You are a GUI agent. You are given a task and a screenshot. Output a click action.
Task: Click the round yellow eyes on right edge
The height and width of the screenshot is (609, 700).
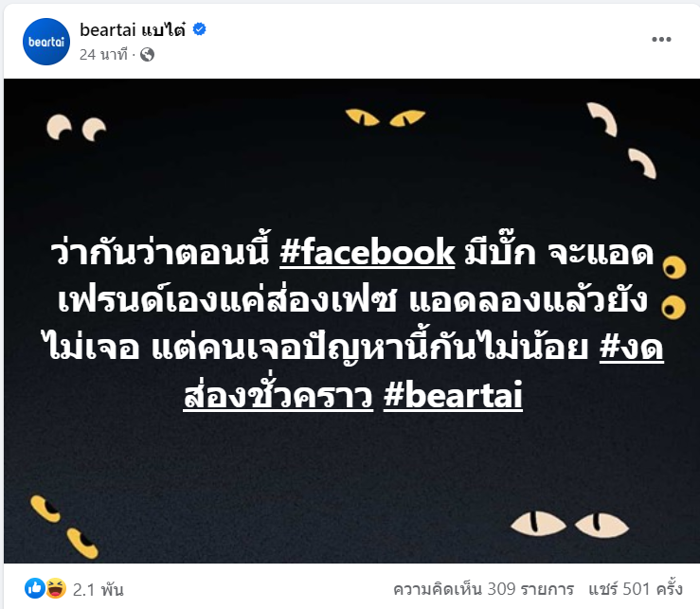pos(674,288)
